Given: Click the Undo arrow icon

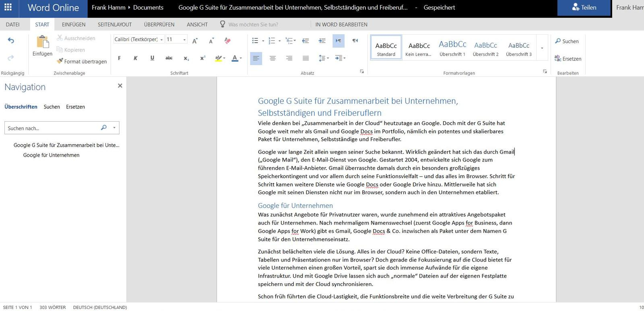Looking at the screenshot, I should 11,40.
